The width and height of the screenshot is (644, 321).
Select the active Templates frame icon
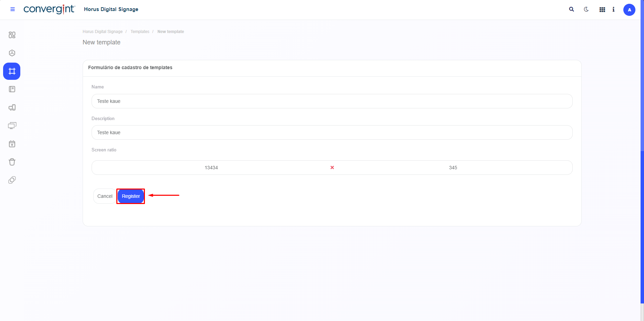click(12, 71)
